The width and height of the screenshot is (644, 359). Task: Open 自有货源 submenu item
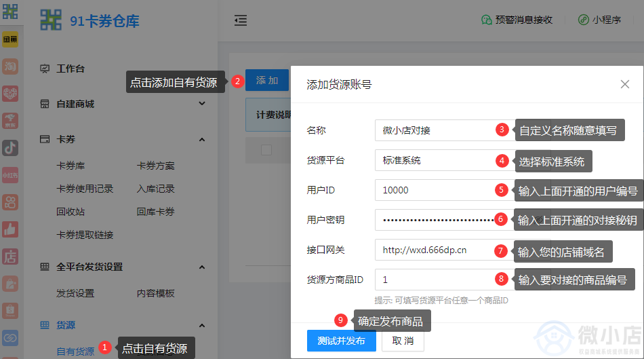click(x=75, y=352)
